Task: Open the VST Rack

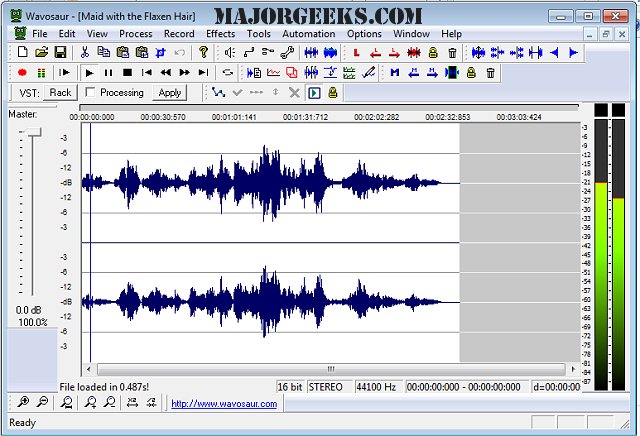Action: pos(60,93)
